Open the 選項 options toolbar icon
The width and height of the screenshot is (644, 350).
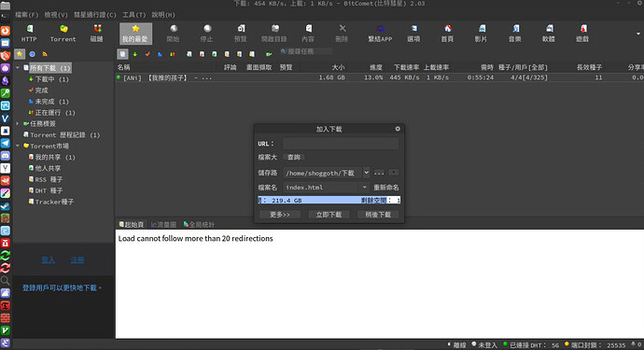[413, 34]
